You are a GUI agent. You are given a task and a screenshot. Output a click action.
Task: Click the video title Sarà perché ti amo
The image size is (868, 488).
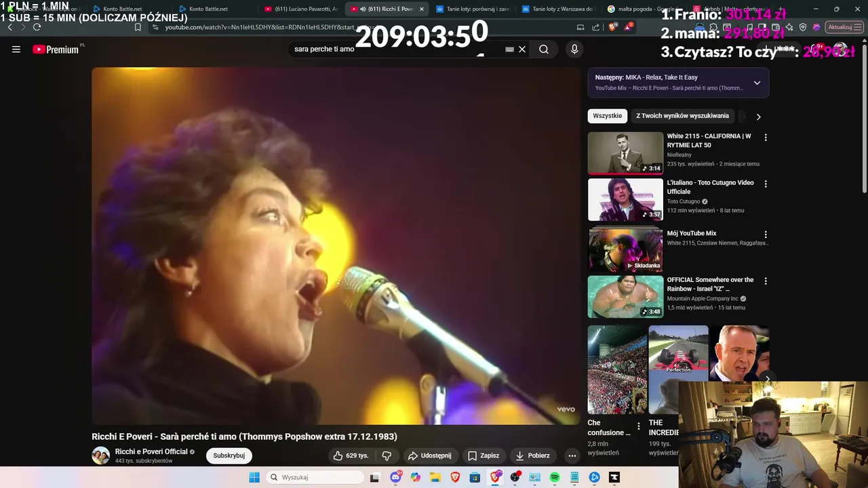[244, 436]
